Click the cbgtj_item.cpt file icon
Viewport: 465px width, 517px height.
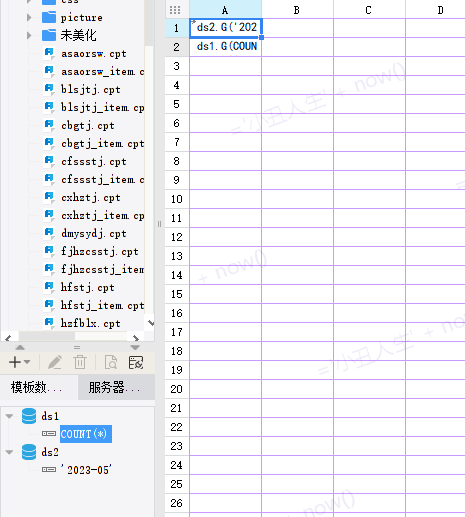click(49, 143)
